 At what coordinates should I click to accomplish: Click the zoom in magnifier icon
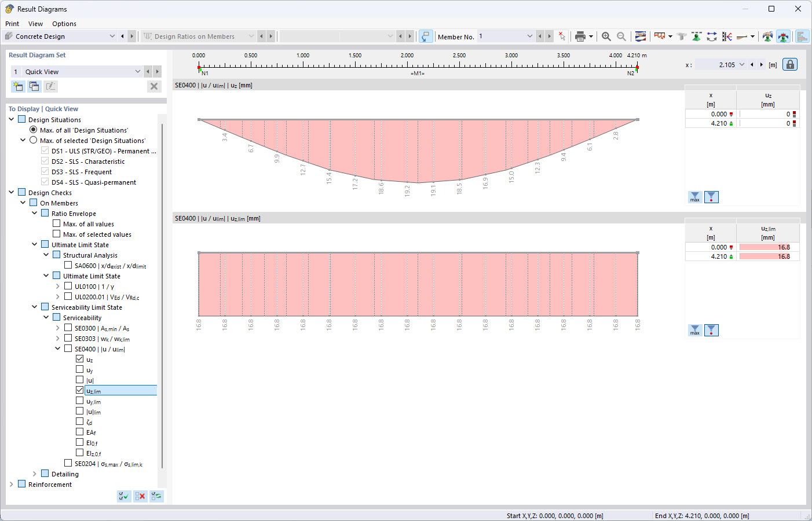click(x=606, y=36)
